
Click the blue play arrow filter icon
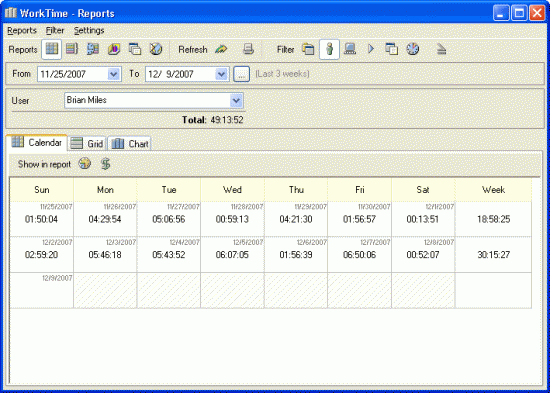[x=371, y=49]
